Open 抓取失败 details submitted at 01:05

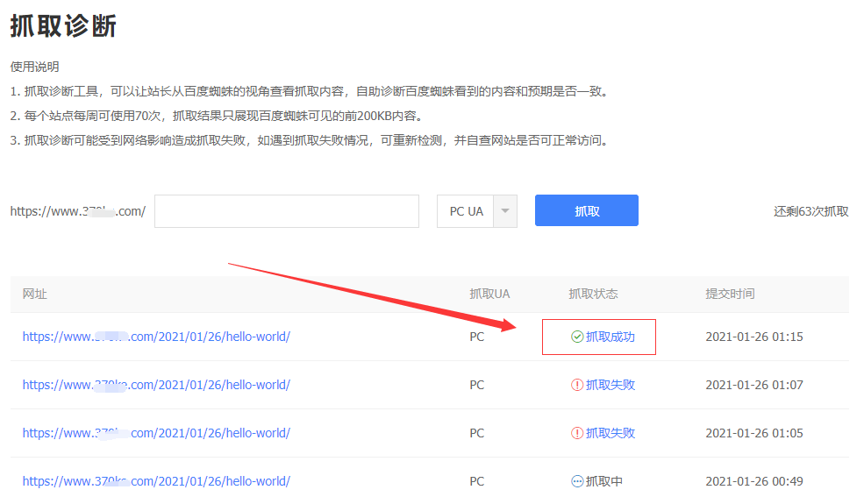point(611,433)
